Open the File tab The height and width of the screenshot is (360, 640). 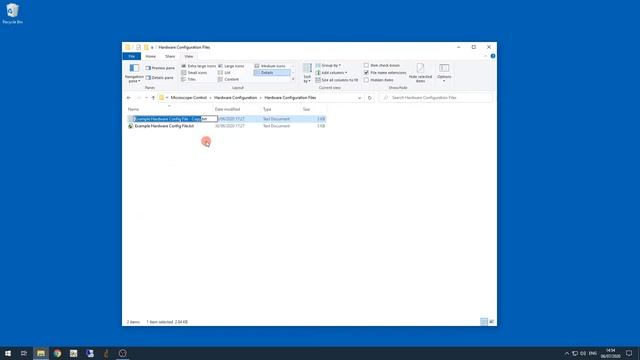coord(131,56)
